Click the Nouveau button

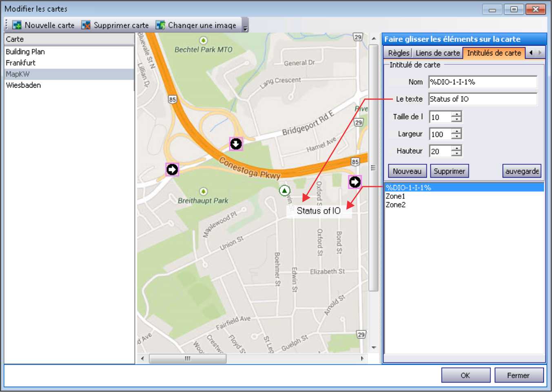[407, 171]
